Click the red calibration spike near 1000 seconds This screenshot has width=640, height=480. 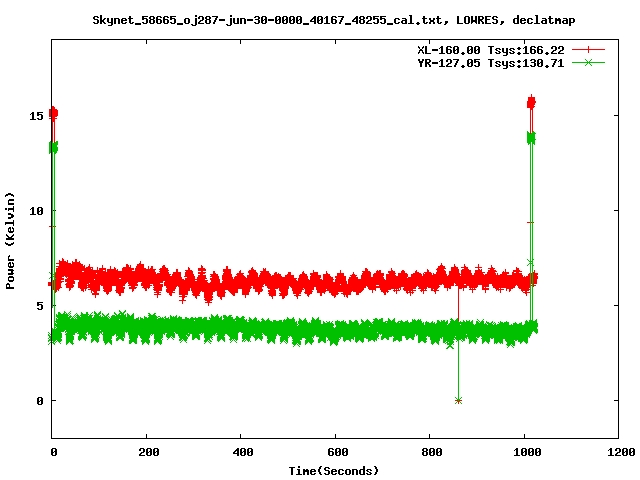(x=531, y=102)
